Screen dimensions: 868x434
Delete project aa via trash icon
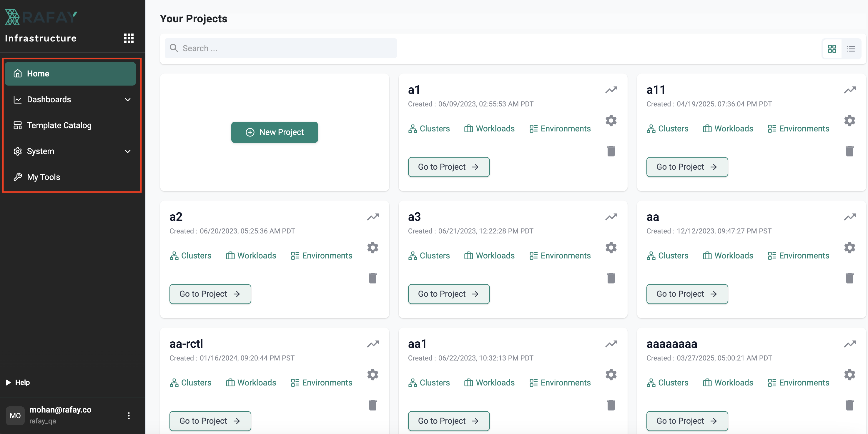[x=849, y=278]
